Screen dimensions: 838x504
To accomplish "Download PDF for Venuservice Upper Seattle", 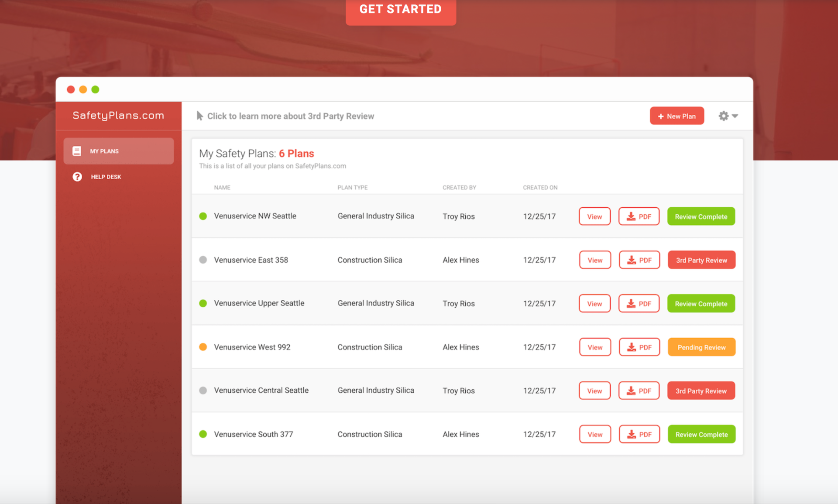I will click(639, 304).
